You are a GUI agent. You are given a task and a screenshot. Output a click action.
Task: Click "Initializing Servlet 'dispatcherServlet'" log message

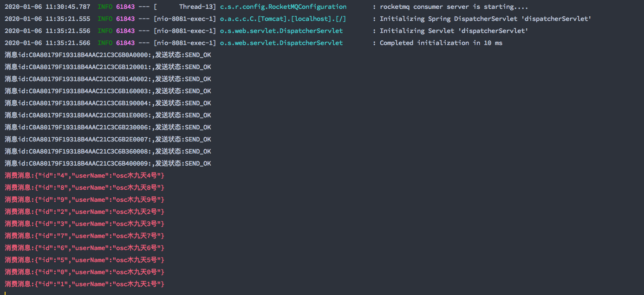point(454,31)
